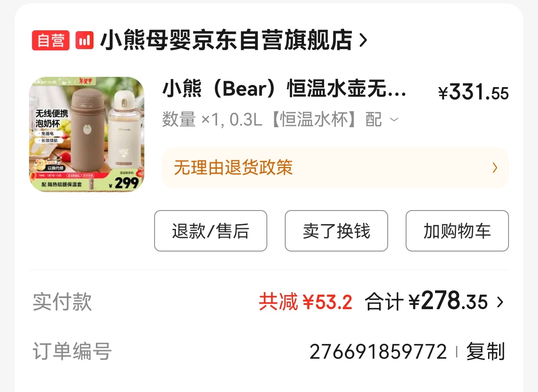Click the 加购物车 button
The image size is (538, 392).
(x=457, y=231)
